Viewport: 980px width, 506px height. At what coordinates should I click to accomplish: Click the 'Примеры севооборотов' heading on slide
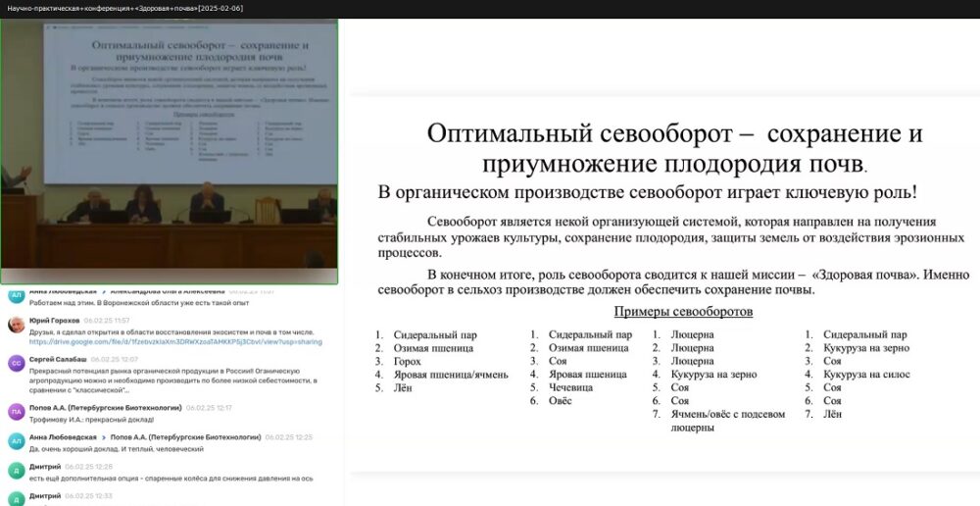click(683, 312)
